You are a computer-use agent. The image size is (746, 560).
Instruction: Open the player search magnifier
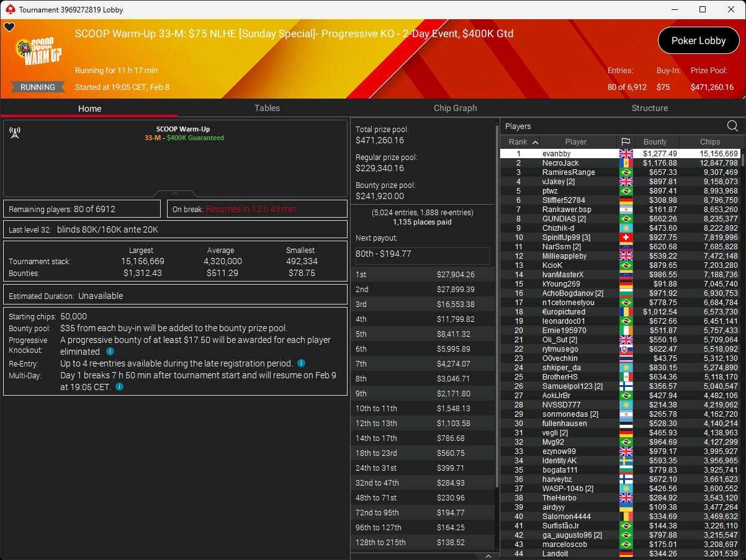(732, 127)
